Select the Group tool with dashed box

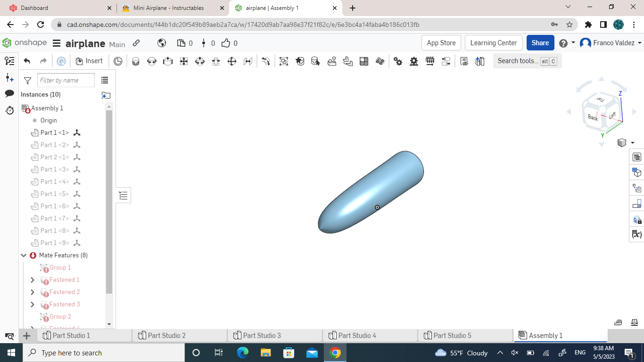284,61
